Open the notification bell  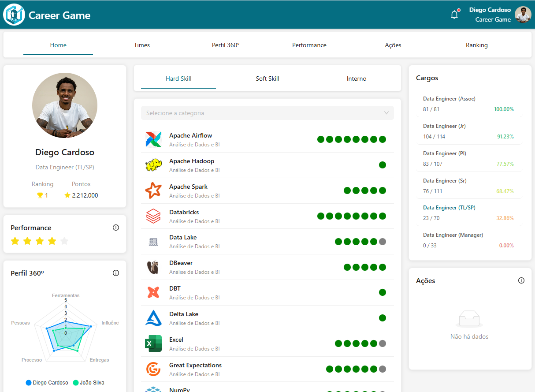(454, 14)
